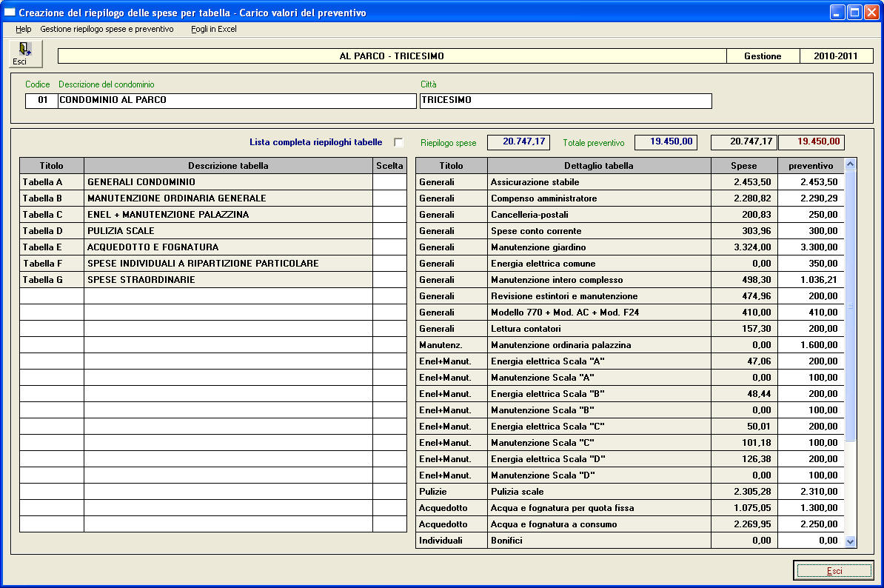Image resolution: width=884 pixels, height=588 pixels.
Task: Click the Città field TRICESIMO
Action: [x=566, y=101]
